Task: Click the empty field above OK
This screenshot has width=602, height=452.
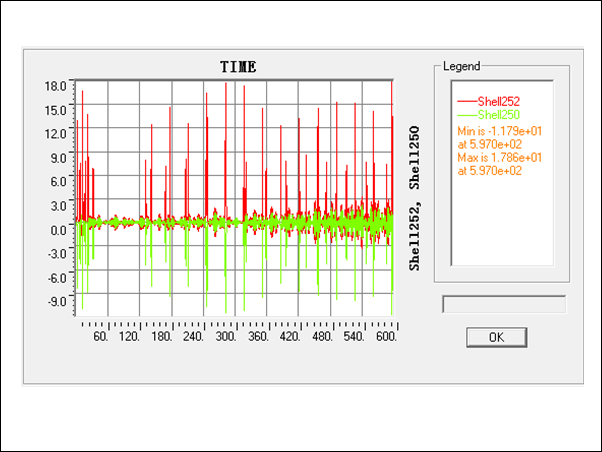Action: [x=503, y=304]
